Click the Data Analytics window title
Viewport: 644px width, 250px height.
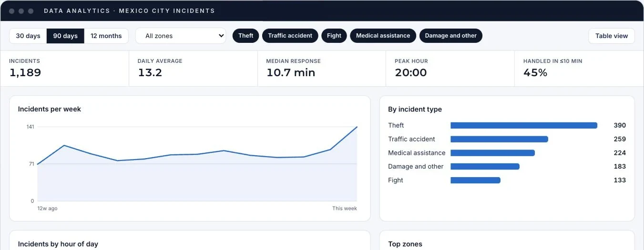(129, 10)
